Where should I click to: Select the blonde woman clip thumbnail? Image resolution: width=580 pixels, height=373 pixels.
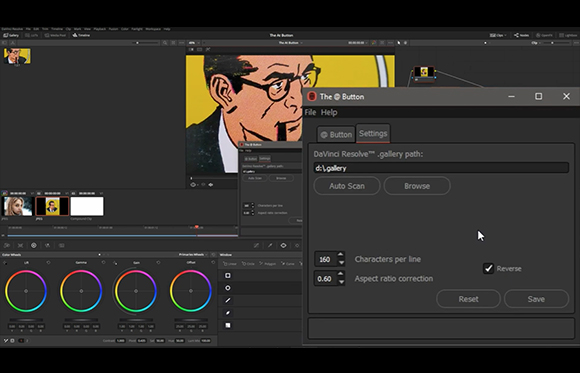[17, 206]
